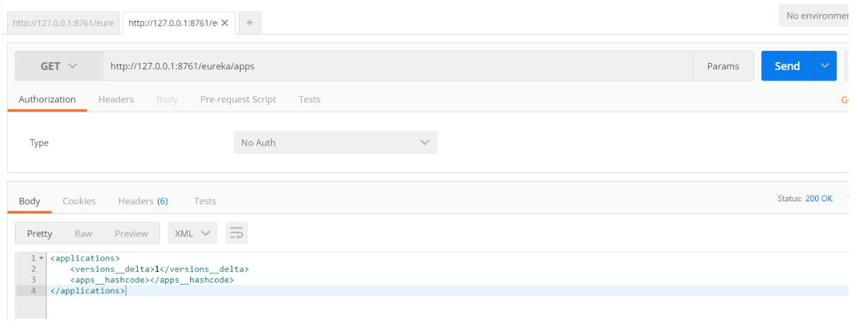Collapse the applications XML node arrow
Screen dimensions: 868x325
click(x=41, y=259)
